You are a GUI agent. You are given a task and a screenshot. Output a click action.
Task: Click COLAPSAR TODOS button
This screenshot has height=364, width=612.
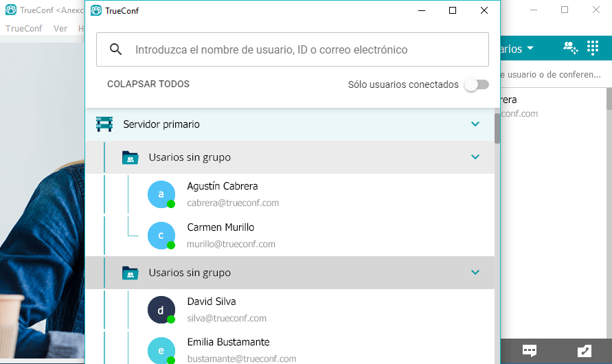point(148,84)
